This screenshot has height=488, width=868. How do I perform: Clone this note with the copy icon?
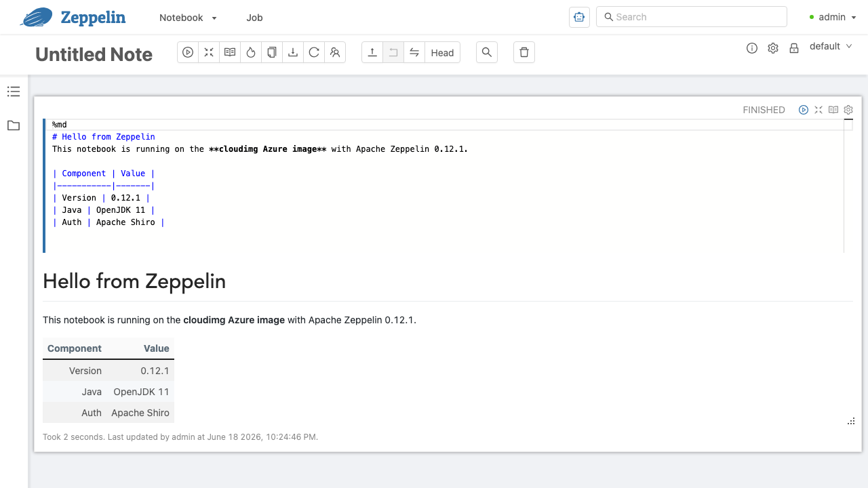click(x=272, y=52)
